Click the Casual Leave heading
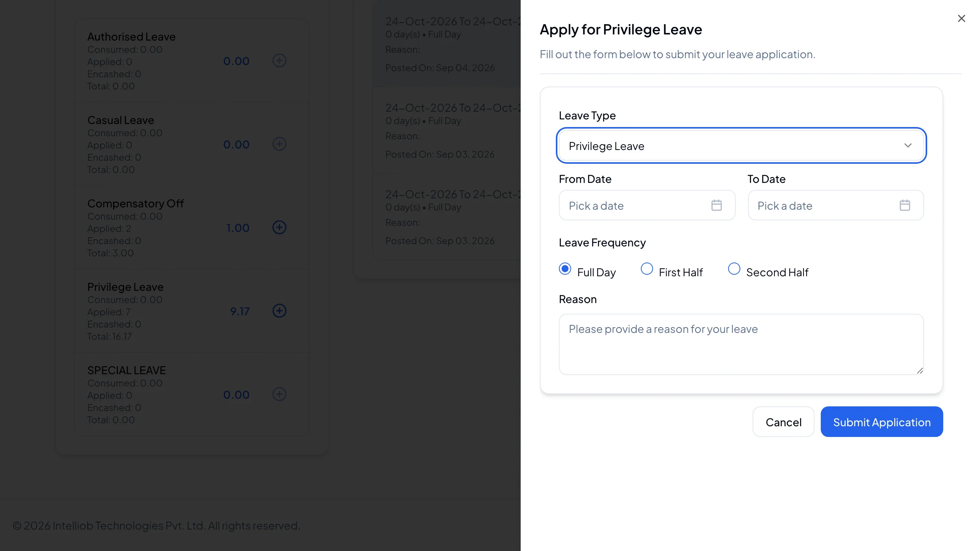The image size is (980, 551). click(121, 120)
